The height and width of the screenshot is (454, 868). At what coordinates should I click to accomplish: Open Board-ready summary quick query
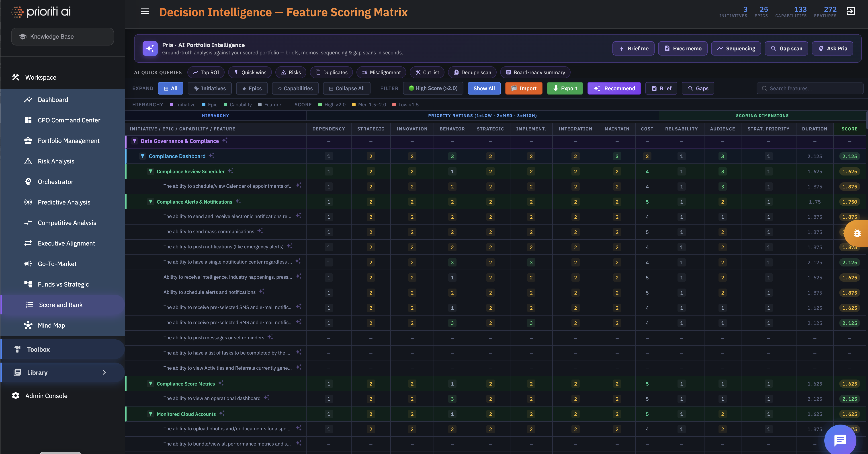tap(535, 72)
